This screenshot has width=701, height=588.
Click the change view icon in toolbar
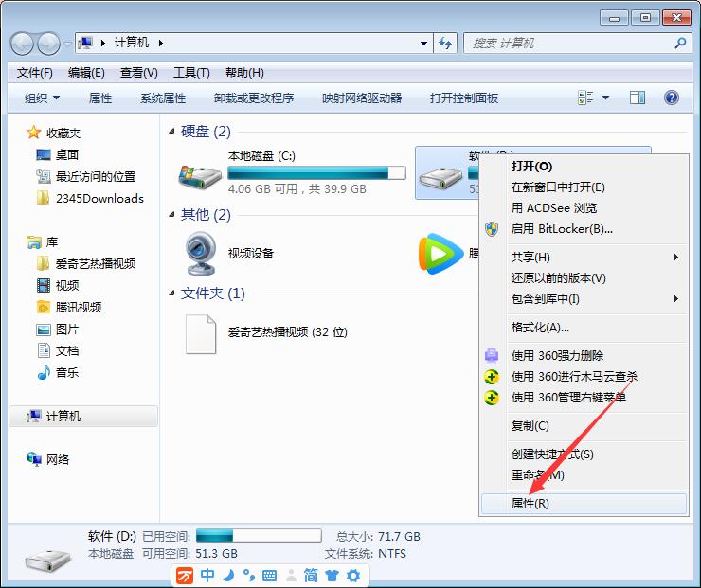(585, 98)
